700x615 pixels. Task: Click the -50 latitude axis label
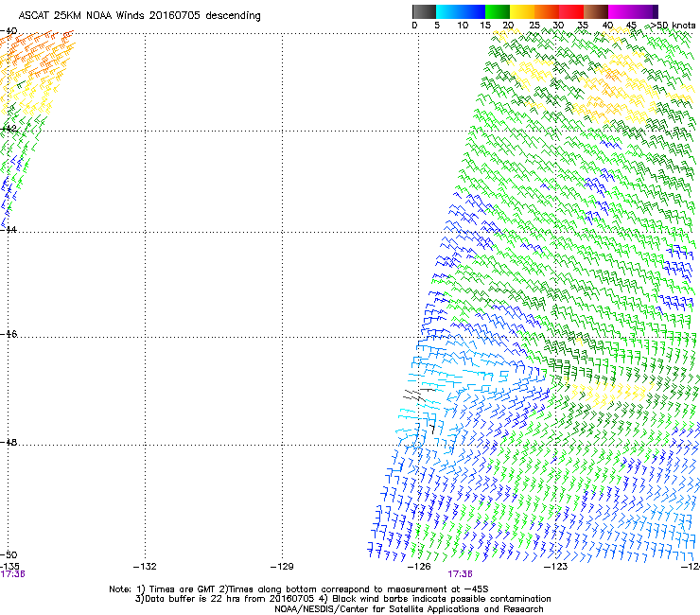[9, 554]
